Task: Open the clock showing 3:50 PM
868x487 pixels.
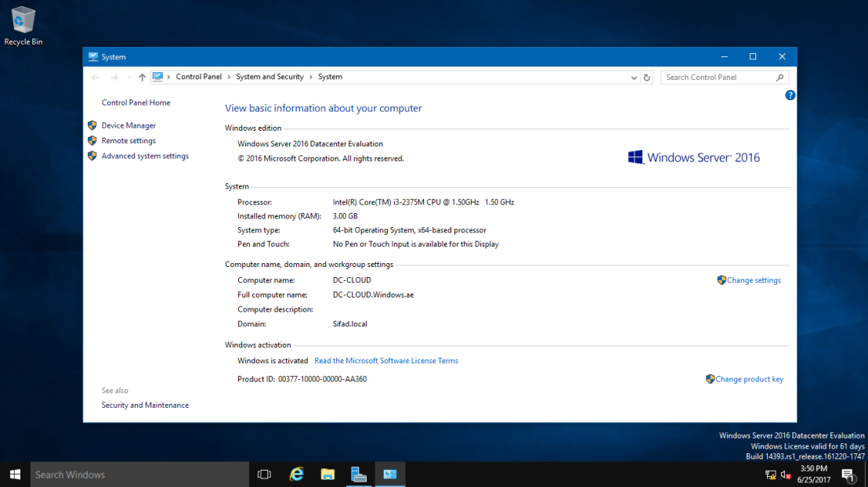Action: click(x=814, y=474)
